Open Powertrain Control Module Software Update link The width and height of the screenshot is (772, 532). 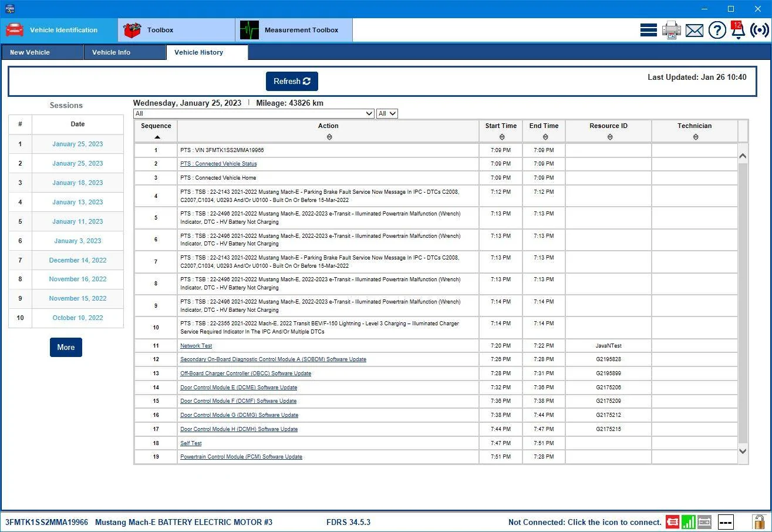click(x=241, y=457)
